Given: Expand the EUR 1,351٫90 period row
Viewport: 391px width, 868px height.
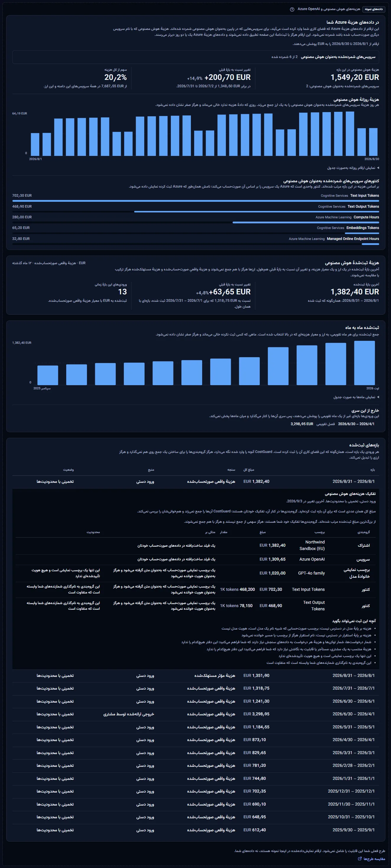Looking at the screenshot, I should point(196,676).
